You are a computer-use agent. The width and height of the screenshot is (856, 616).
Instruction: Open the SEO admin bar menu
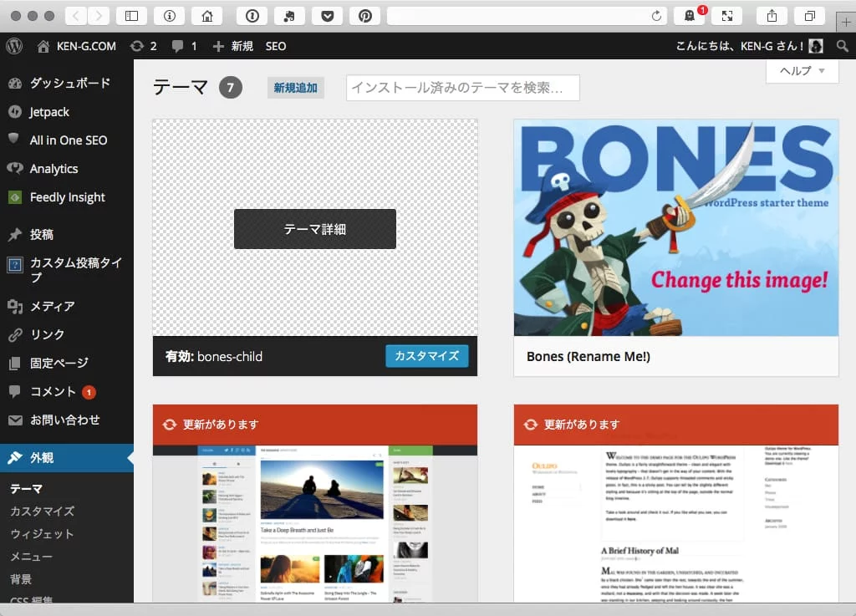276,46
